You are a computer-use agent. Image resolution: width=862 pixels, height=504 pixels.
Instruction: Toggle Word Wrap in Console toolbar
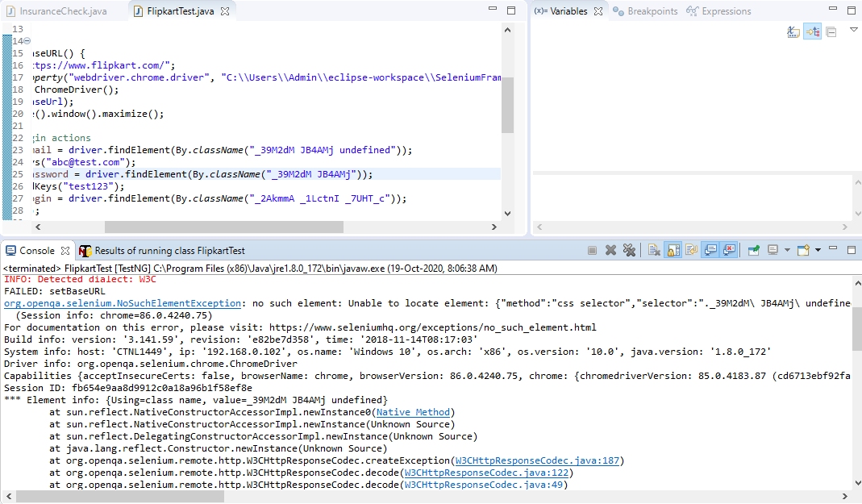pos(691,250)
